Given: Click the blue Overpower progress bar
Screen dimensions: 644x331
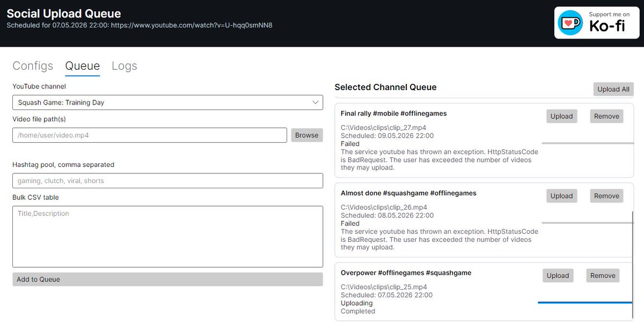Looking at the screenshot, I should (x=584, y=303).
